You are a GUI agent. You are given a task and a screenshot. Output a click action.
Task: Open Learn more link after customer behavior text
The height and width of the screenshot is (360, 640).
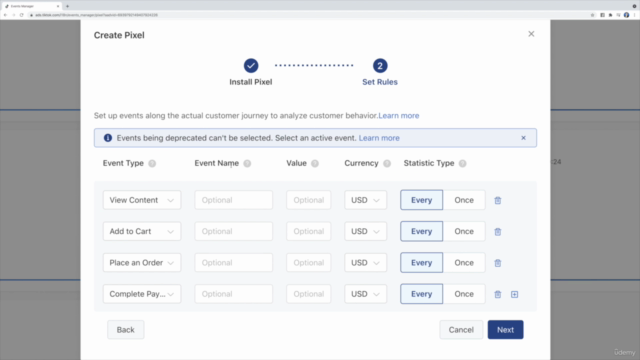point(399,116)
